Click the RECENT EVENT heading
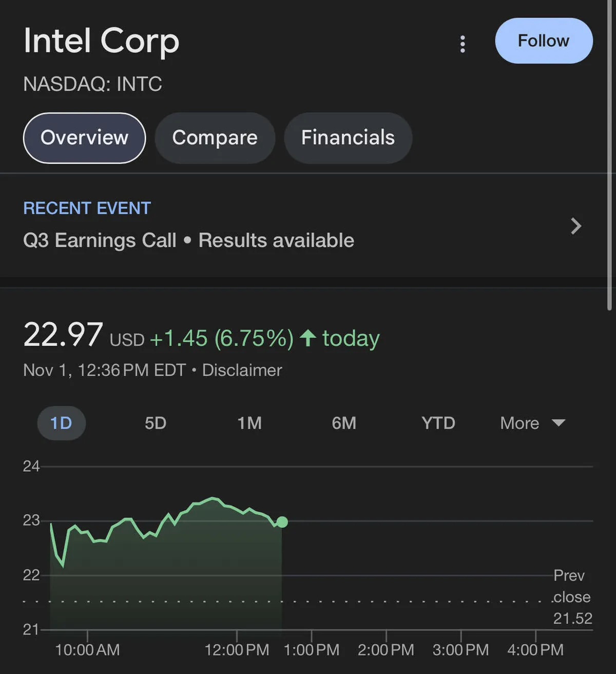616x674 pixels. [x=87, y=208]
